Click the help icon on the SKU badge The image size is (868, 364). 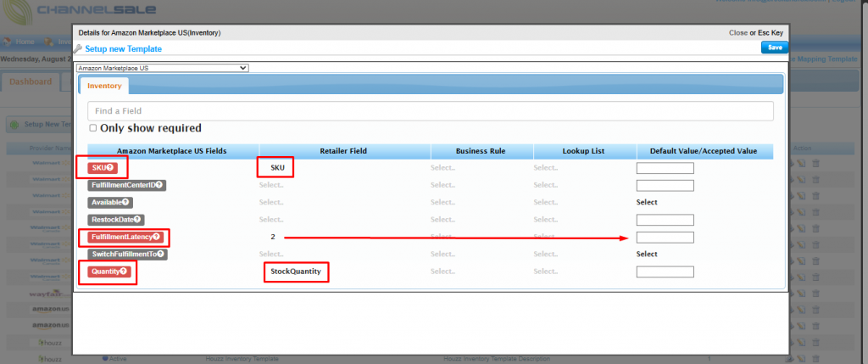tap(110, 168)
